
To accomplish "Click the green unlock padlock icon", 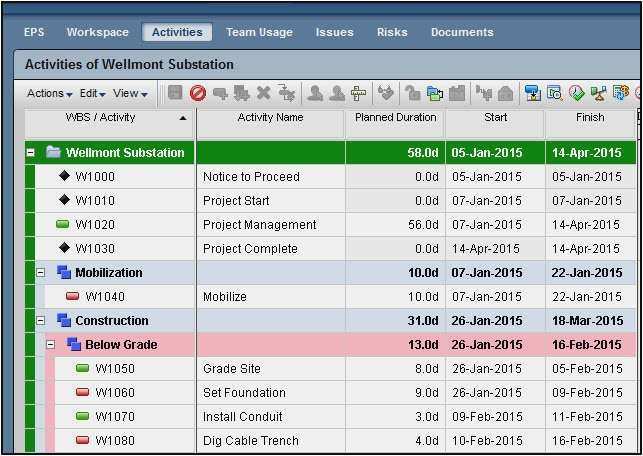I will click(412, 94).
